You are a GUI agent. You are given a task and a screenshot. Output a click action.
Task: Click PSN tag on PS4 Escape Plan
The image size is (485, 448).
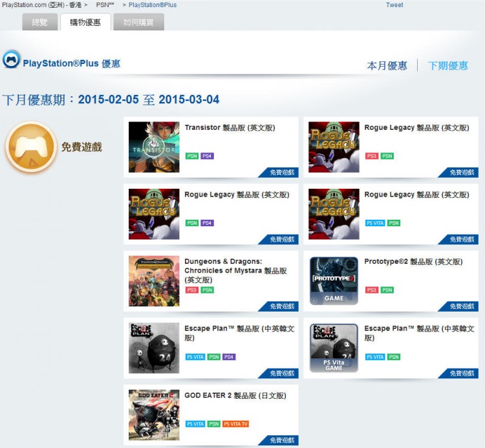[x=214, y=357]
